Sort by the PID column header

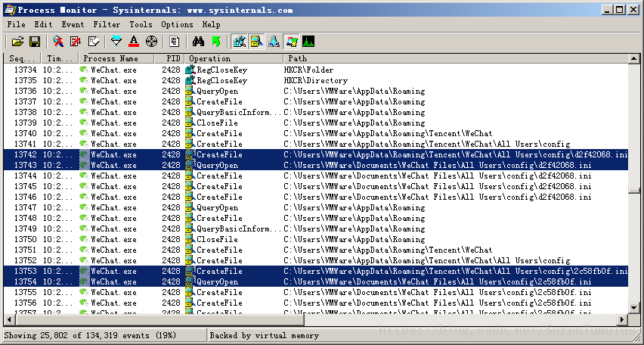pyautogui.click(x=169, y=58)
